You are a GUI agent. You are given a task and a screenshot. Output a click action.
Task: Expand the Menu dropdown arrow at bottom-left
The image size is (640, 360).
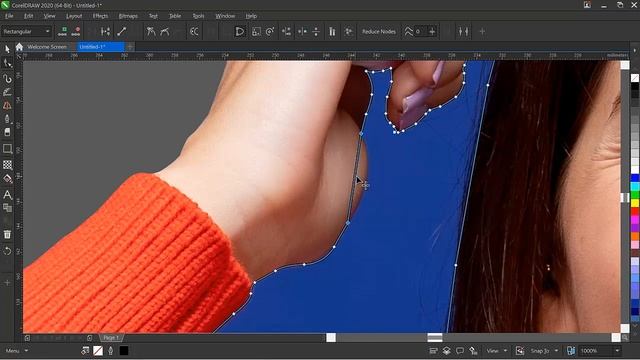[x=27, y=351]
